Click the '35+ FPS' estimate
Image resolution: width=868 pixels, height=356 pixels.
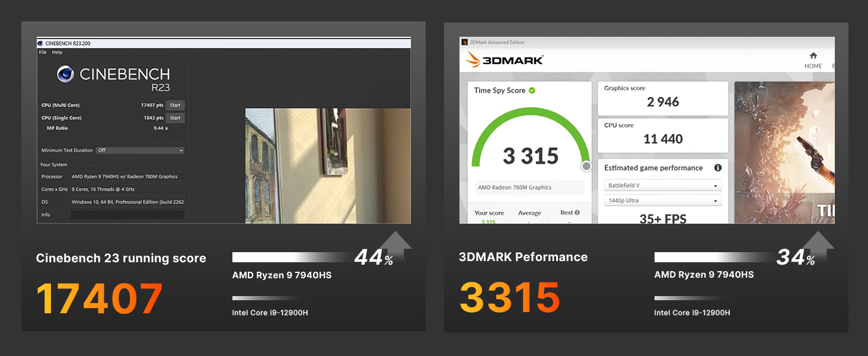[663, 218]
